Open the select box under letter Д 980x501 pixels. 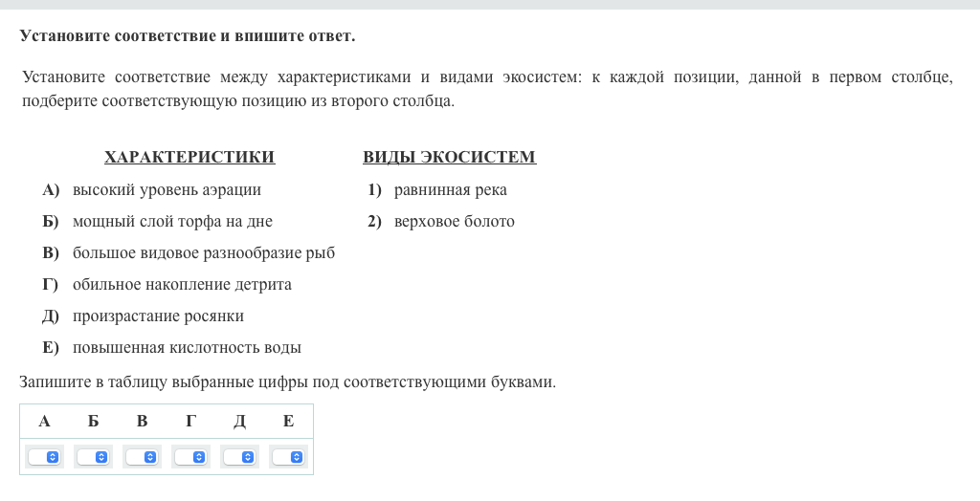pyautogui.click(x=239, y=457)
